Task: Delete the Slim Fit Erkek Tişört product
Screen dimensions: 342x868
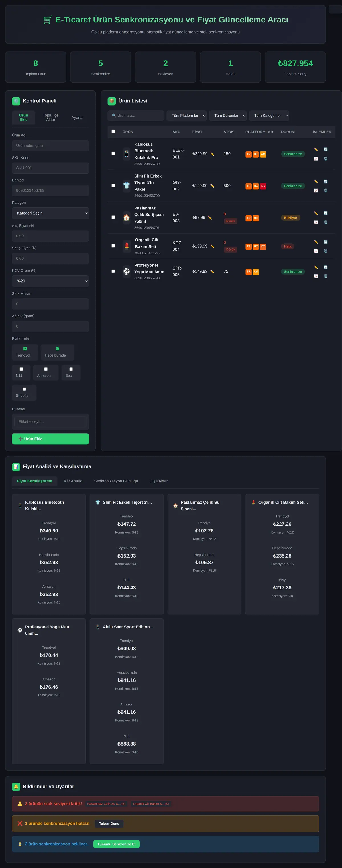Action: tap(325, 190)
